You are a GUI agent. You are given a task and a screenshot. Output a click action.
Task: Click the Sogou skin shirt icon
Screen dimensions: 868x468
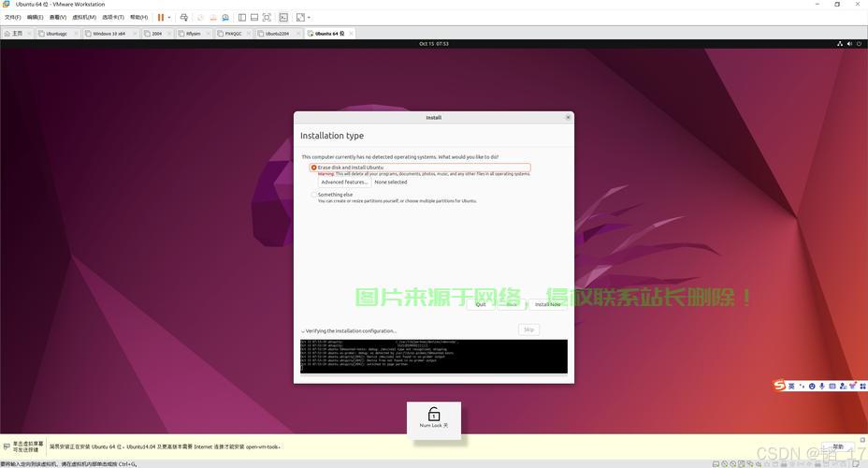click(853, 386)
